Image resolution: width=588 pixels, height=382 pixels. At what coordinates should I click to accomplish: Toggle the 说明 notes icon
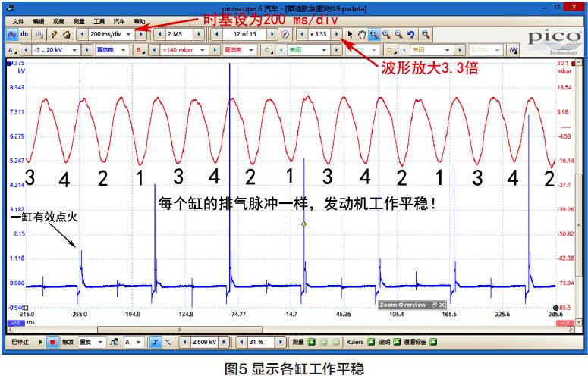coord(397,342)
